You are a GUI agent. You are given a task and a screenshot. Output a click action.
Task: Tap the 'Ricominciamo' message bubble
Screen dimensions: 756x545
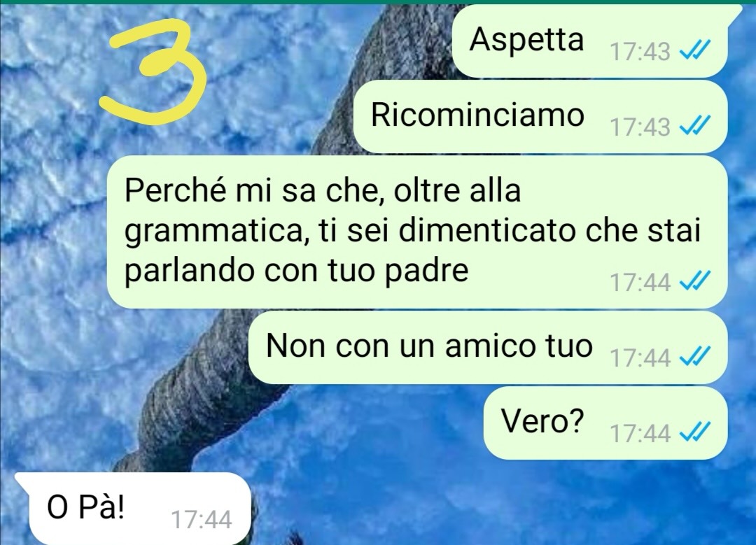pyautogui.click(x=540, y=117)
